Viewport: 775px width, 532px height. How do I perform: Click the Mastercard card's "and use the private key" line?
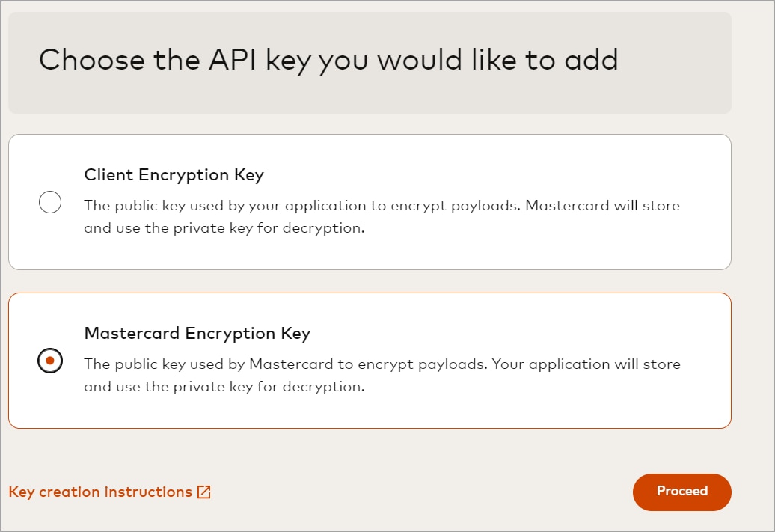pyautogui.click(x=224, y=387)
